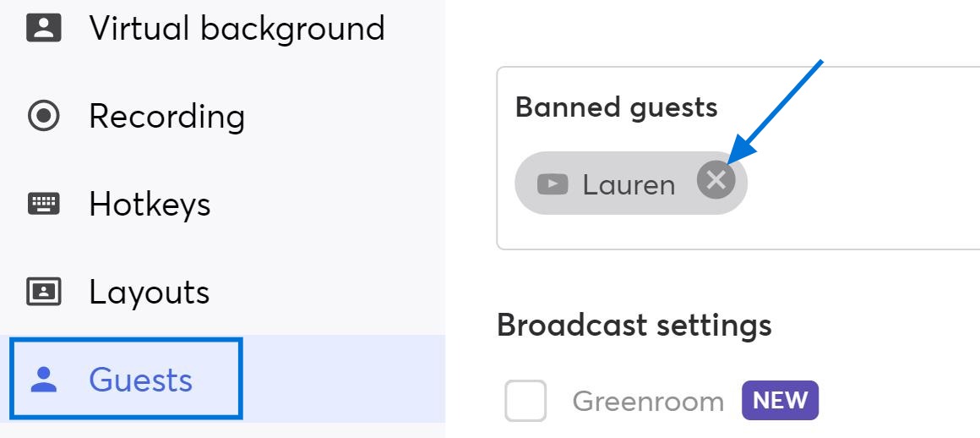Remove Lauren from banned guests
Viewport: 980px width, 438px height.
tap(716, 180)
